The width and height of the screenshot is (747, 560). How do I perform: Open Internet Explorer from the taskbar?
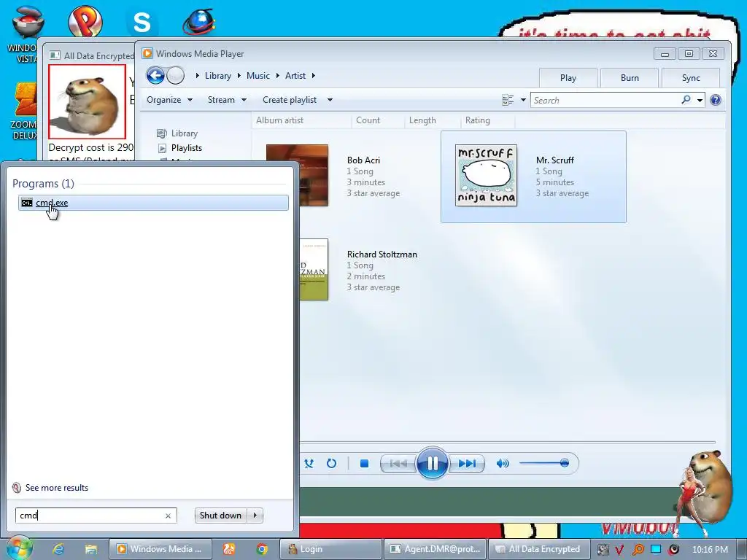click(58, 549)
